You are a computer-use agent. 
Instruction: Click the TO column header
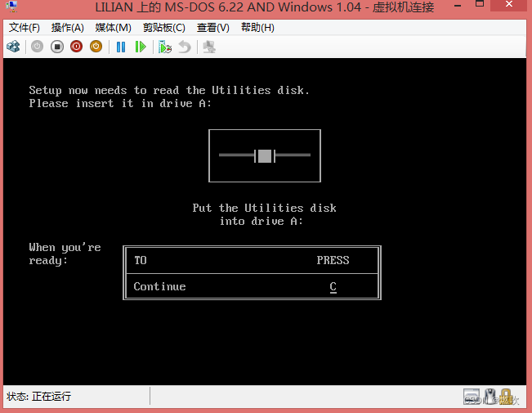tap(141, 260)
